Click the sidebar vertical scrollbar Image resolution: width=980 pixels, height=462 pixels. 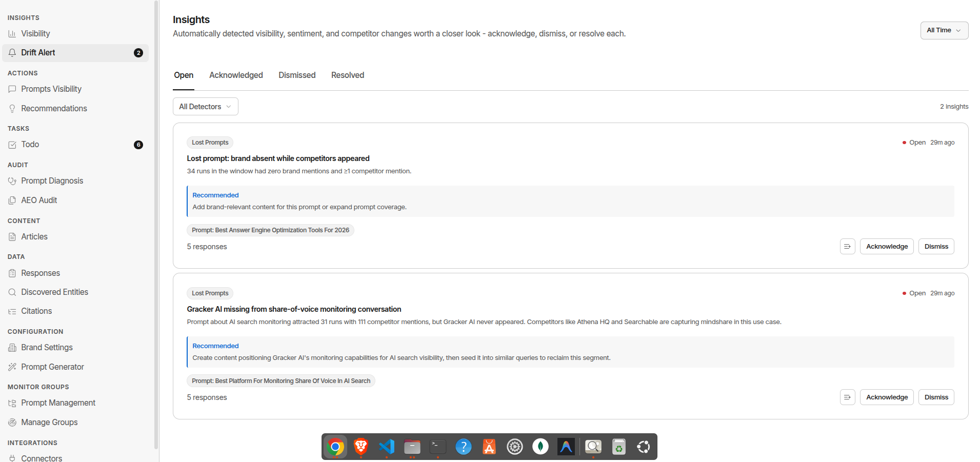point(156,225)
